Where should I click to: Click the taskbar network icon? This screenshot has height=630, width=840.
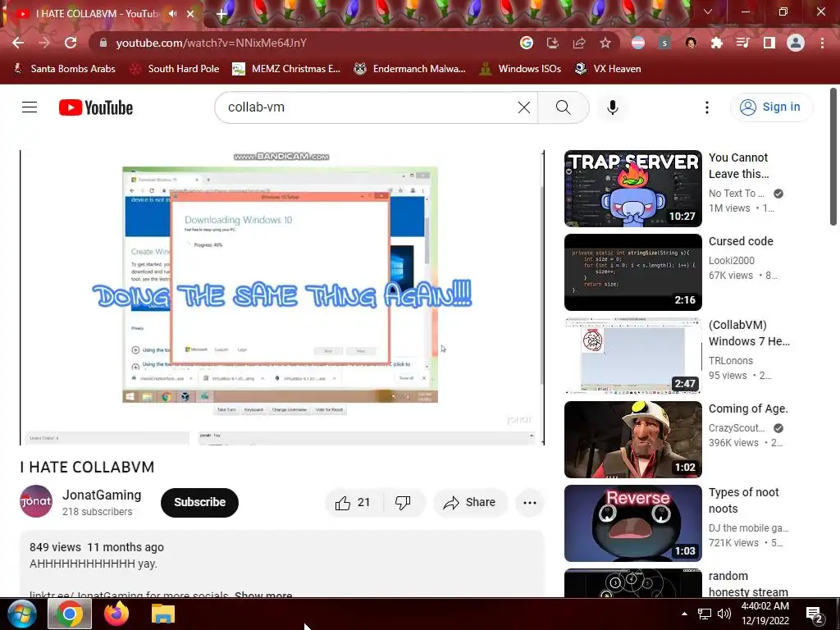(x=704, y=614)
